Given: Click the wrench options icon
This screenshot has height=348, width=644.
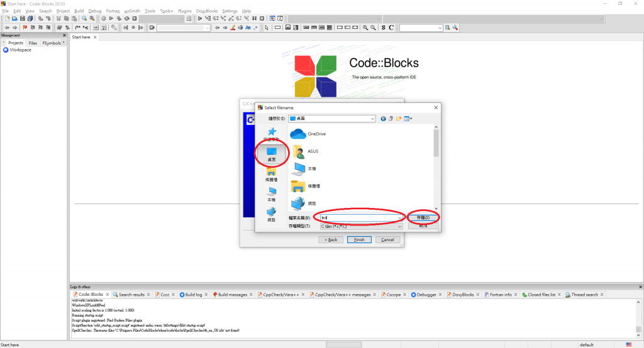Looking at the screenshot, I should coord(455,28).
